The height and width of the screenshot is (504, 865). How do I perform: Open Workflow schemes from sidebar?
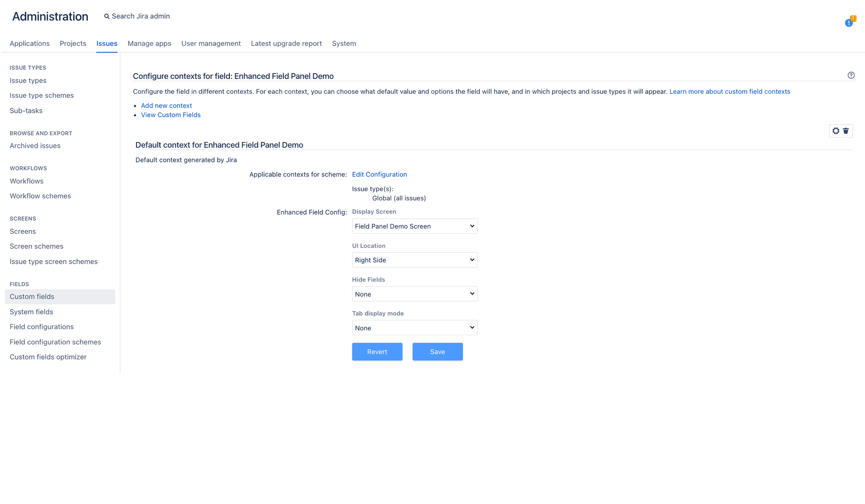(x=40, y=196)
